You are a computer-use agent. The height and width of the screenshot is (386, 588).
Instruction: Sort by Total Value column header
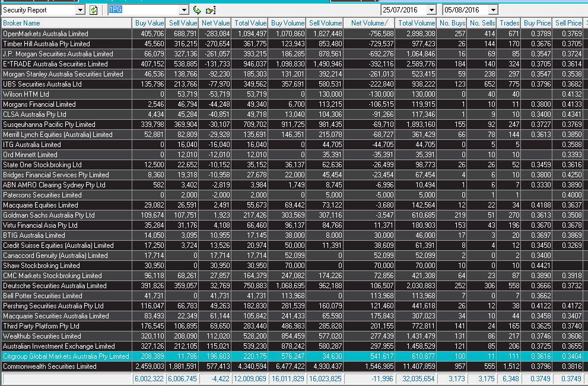[250, 23]
